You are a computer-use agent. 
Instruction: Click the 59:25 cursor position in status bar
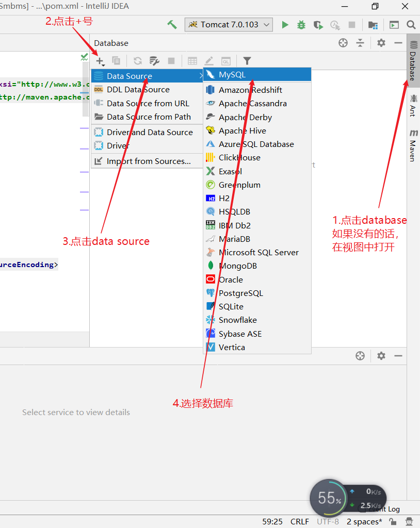pyautogui.click(x=272, y=522)
